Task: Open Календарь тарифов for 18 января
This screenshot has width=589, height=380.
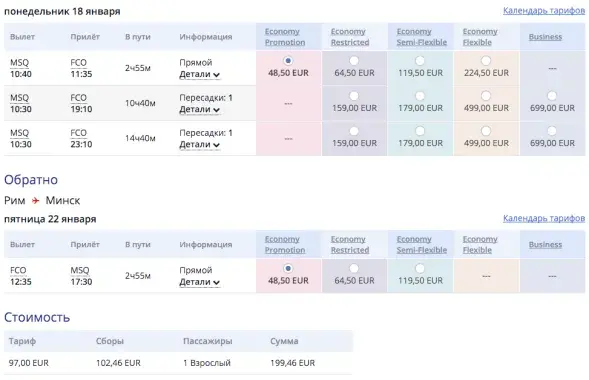Action: click(x=544, y=11)
